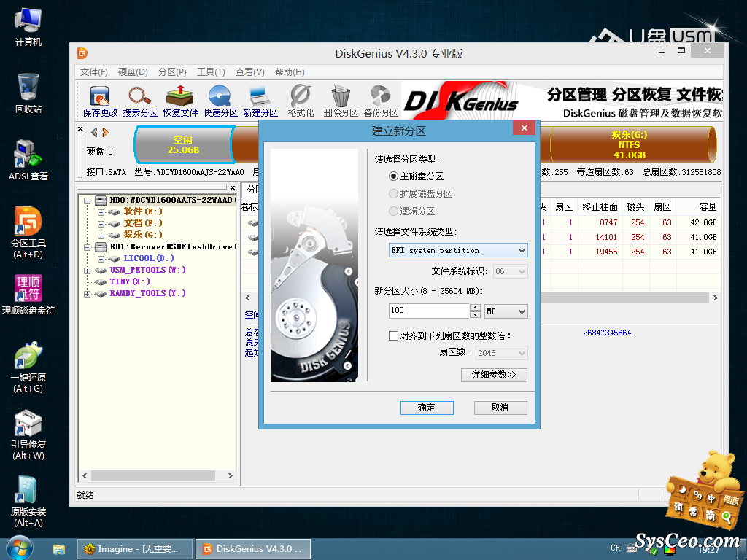Open the 扇区数 2048 dropdown
The image size is (747, 560).
pos(502,353)
